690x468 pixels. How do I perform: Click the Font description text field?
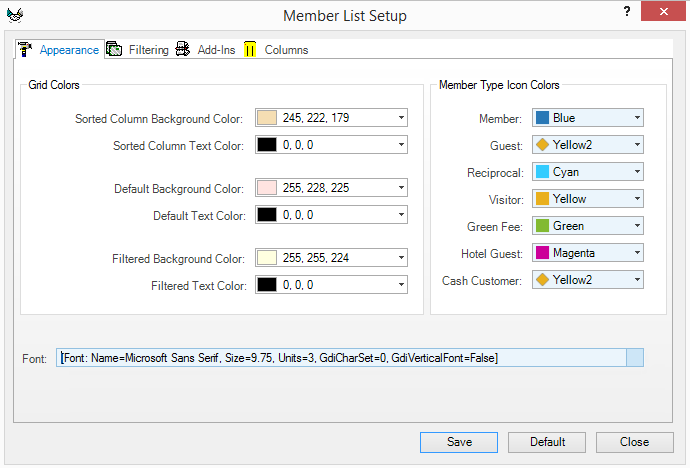340,358
